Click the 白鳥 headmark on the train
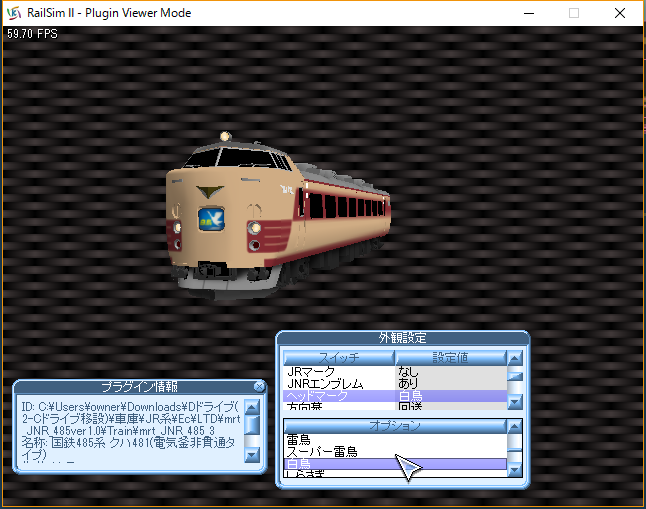Screen dimensions: 646x509 [x=211, y=219]
